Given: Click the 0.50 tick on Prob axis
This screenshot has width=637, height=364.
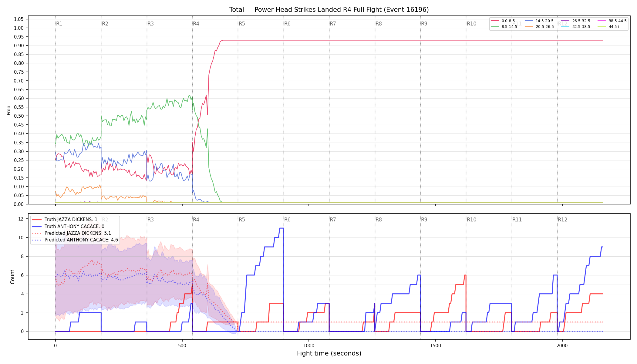Looking at the screenshot, I should click(19, 116).
